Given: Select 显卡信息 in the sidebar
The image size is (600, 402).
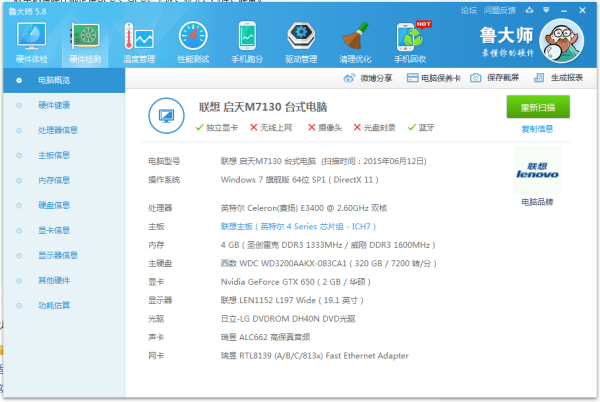Looking at the screenshot, I should pyautogui.click(x=64, y=230).
